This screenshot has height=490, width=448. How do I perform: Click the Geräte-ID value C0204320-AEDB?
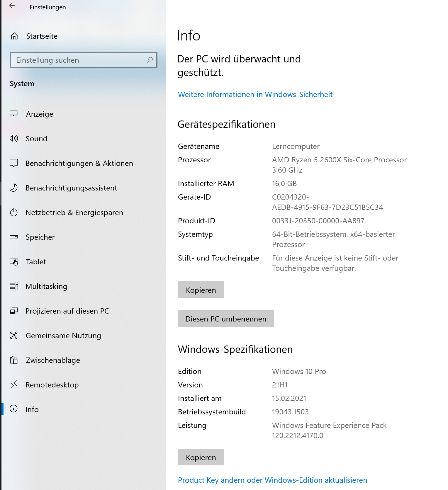coord(327,202)
